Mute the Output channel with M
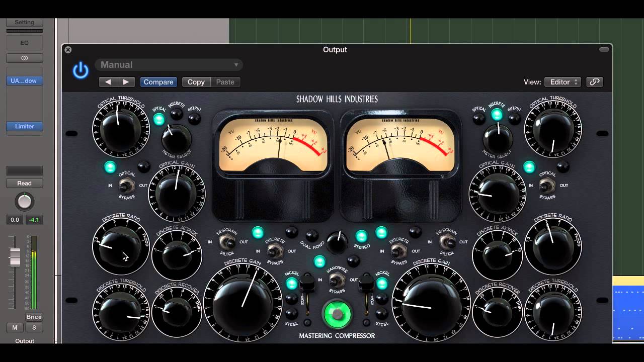Screen dimensions: 644x362 pos(15,328)
